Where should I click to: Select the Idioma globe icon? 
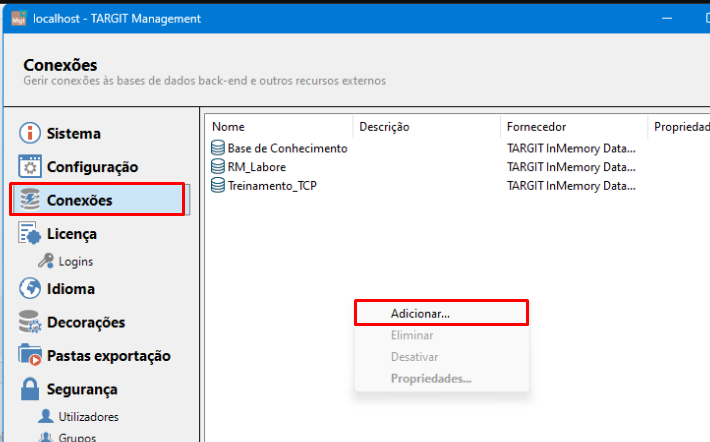[30, 288]
